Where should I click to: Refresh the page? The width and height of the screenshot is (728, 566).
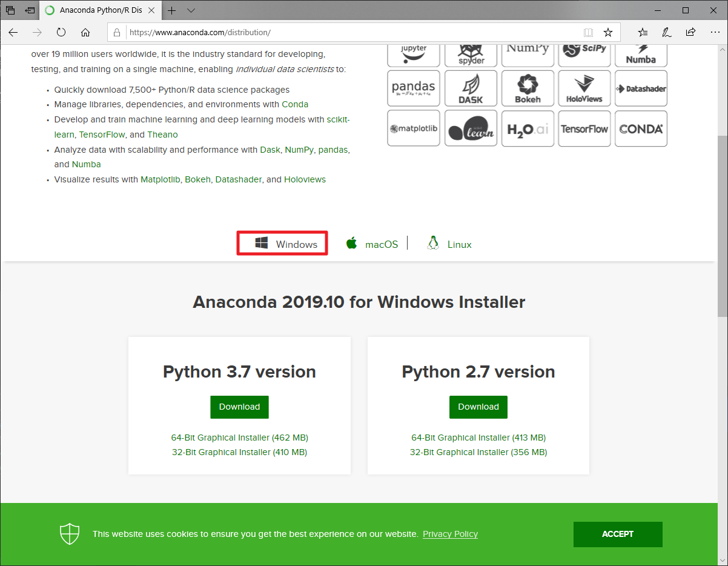(x=61, y=32)
